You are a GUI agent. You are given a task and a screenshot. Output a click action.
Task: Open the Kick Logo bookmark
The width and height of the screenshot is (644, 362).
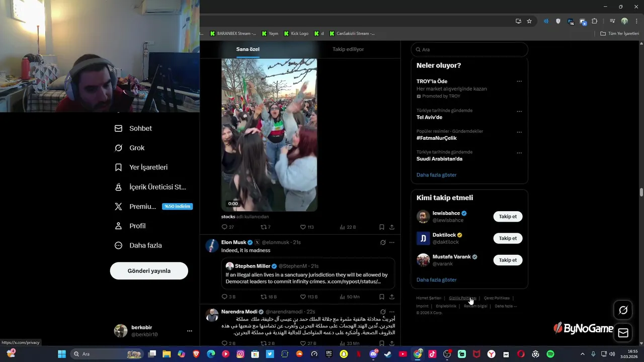296,34
